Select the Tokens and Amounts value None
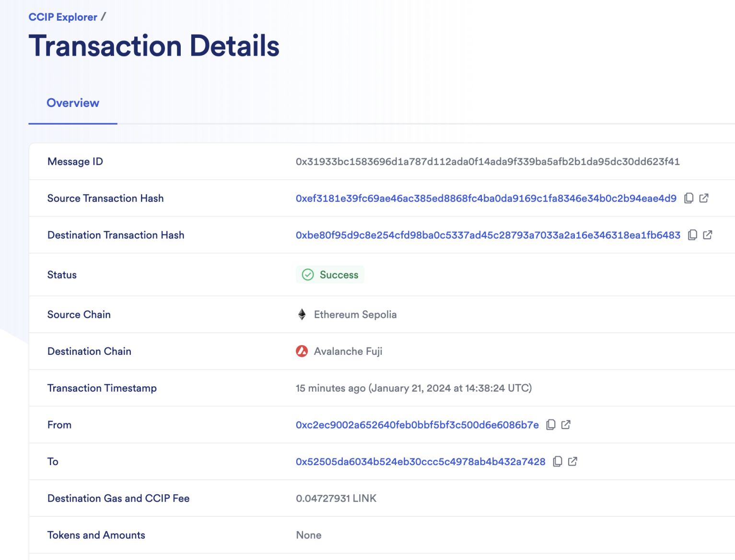 [309, 535]
